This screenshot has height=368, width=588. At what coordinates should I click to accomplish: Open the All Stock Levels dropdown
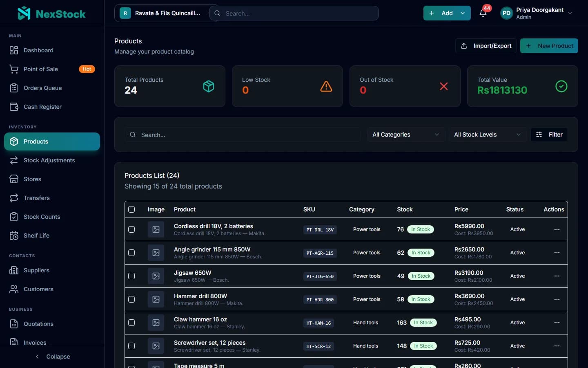[488, 135]
